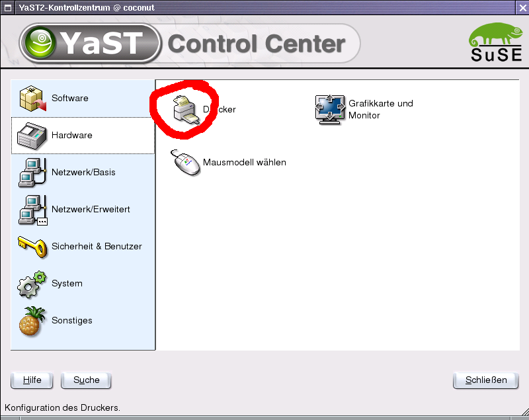Click the SuSE chameleon logo
The height and width of the screenshot is (420, 529).
tap(496, 42)
